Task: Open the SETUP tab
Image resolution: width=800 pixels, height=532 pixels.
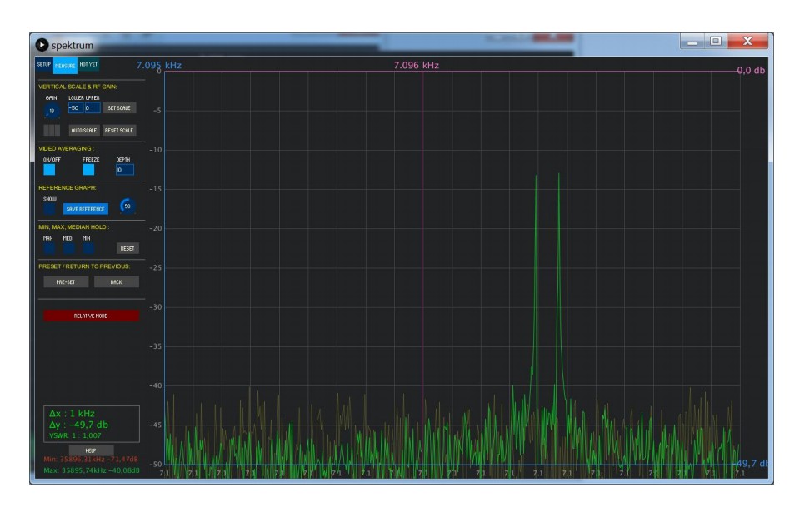Action: (x=44, y=65)
